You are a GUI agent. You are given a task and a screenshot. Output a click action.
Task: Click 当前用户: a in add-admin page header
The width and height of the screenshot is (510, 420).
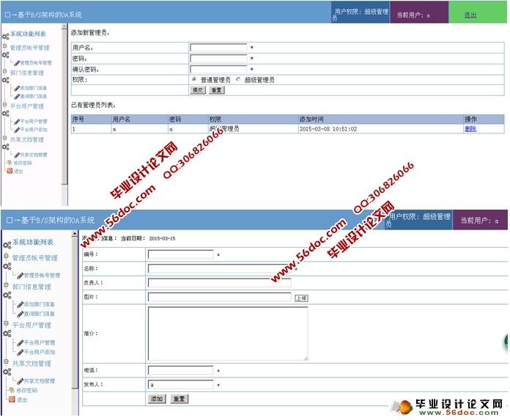413,15
